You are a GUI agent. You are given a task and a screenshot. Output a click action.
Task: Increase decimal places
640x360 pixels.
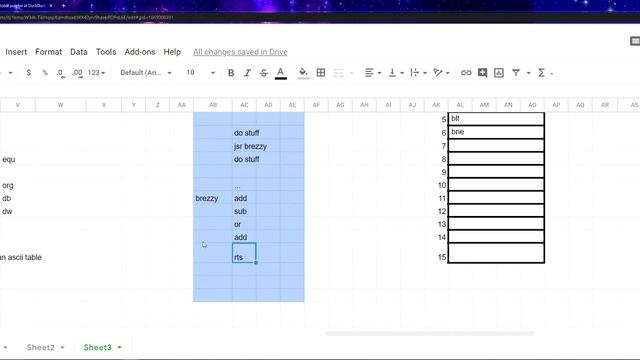click(77, 73)
